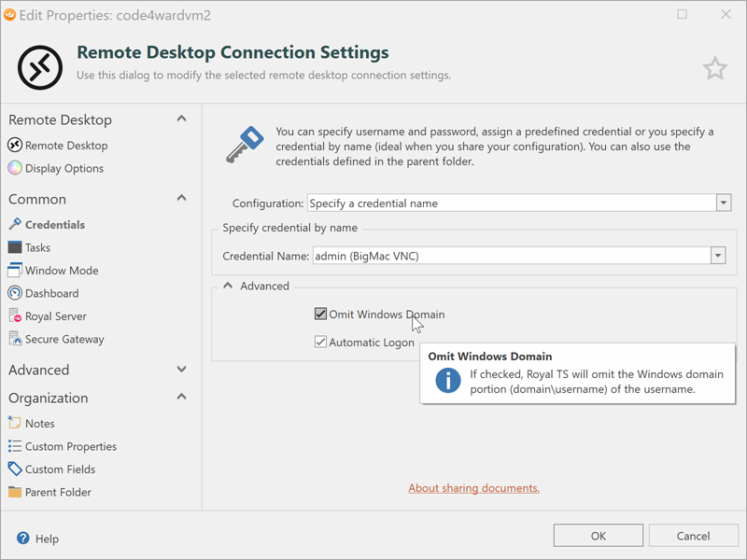This screenshot has height=560, width=747.
Task: Click the Royal Server icon
Action: click(x=15, y=316)
